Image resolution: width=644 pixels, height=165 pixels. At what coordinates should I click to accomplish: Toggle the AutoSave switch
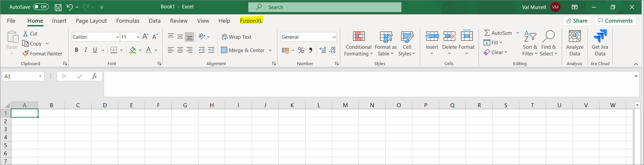(x=41, y=7)
